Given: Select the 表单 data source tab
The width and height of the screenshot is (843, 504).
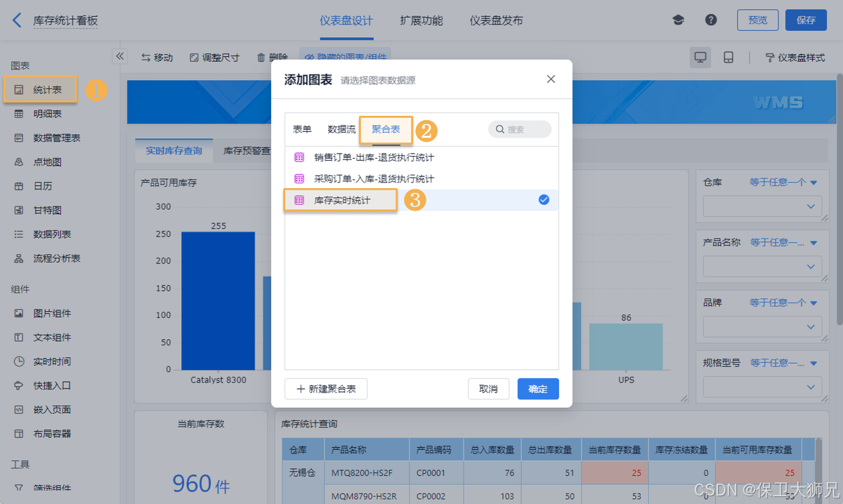Looking at the screenshot, I should click(x=302, y=129).
